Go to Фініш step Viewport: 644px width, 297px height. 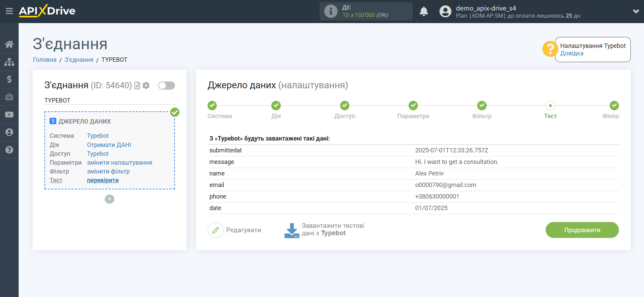tap(614, 106)
